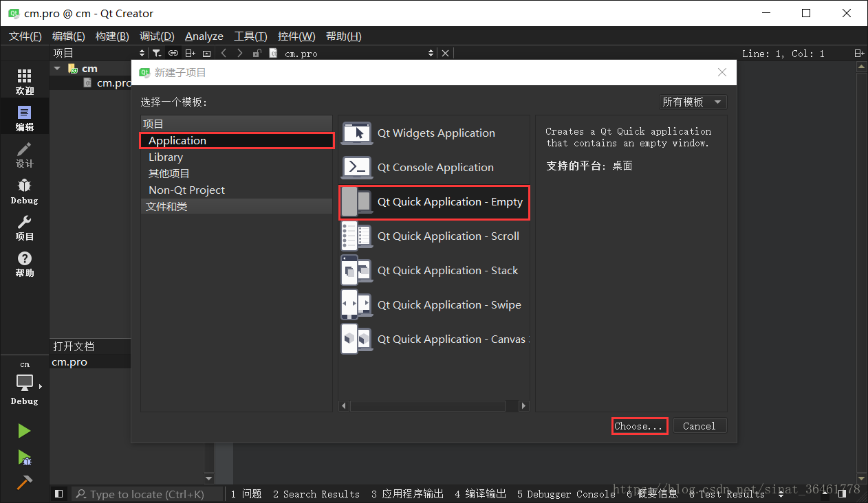Click the filter tree icon in project pane
Screen dimensions: 868x503
(157, 53)
